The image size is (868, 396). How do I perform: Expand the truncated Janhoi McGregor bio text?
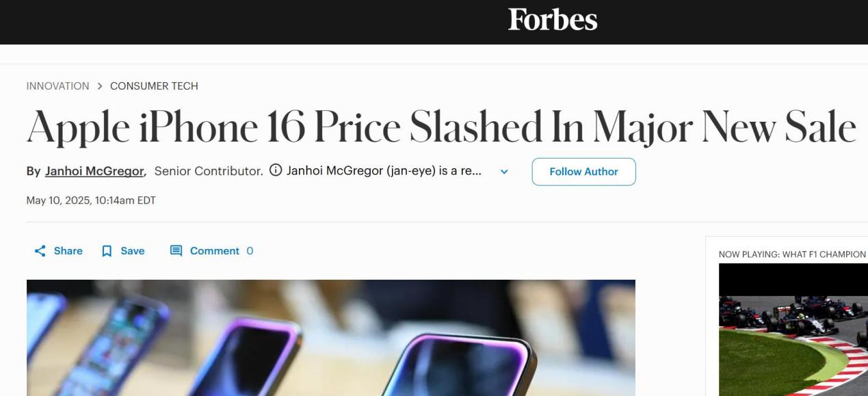point(384,171)
